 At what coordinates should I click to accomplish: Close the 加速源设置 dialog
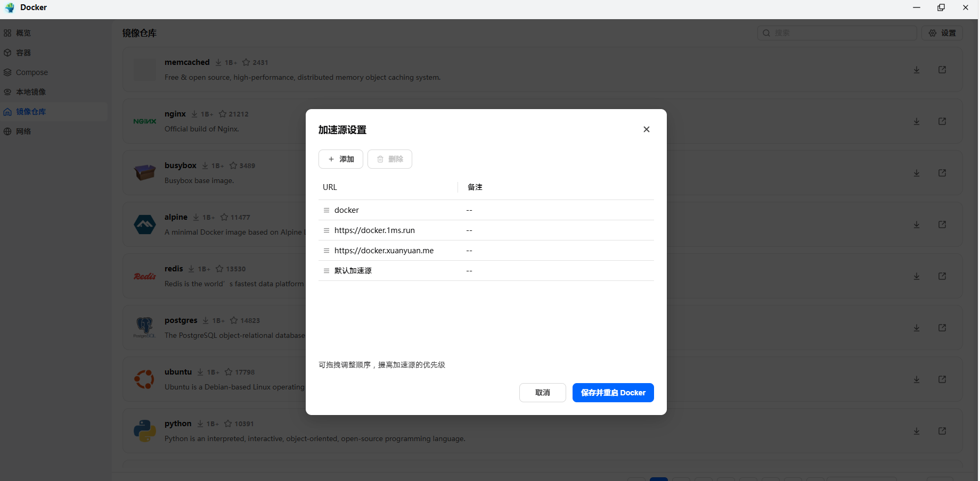pyautogui.click(x=647, y=129)
